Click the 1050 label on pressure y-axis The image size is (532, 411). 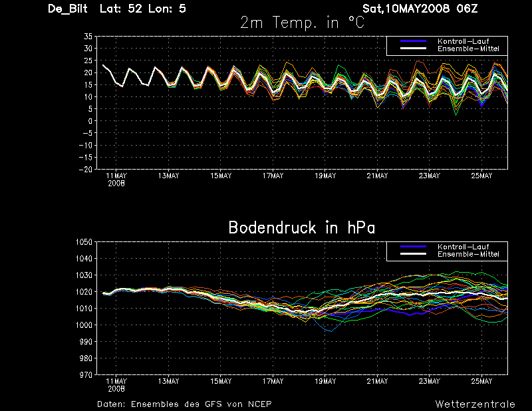click(84, 242)
